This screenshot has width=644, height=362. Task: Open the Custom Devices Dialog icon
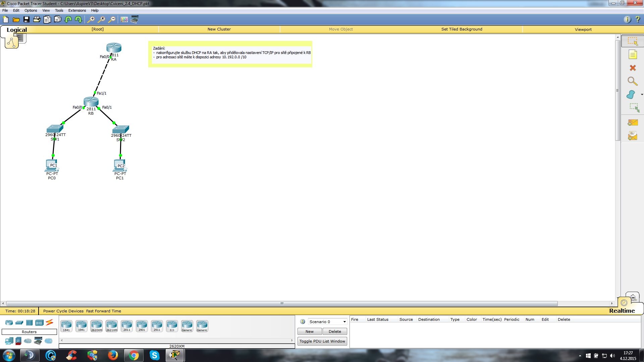coord(135,19)
